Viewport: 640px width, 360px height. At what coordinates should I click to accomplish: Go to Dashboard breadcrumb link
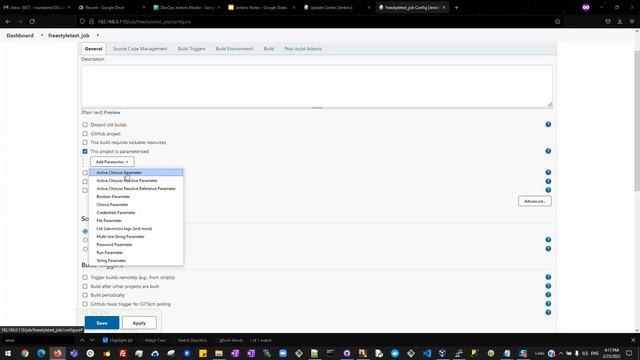(x=20, y=36)
